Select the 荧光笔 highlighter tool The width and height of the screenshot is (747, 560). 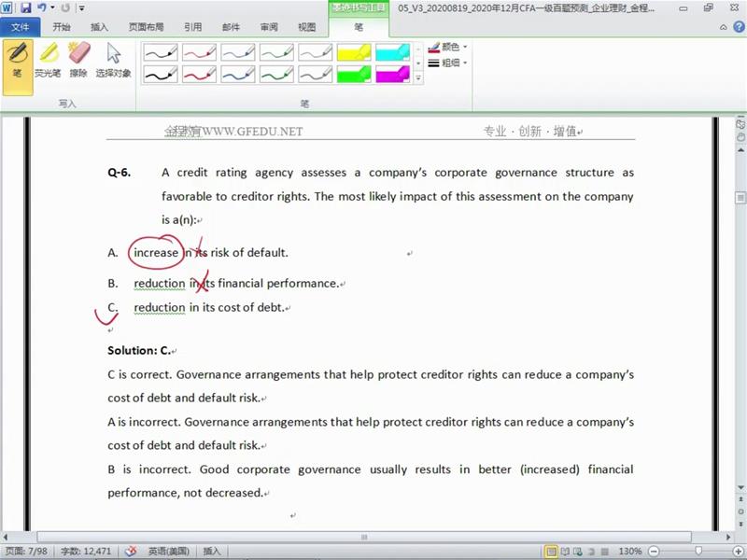pyautogui.click(x=48, y=60)
